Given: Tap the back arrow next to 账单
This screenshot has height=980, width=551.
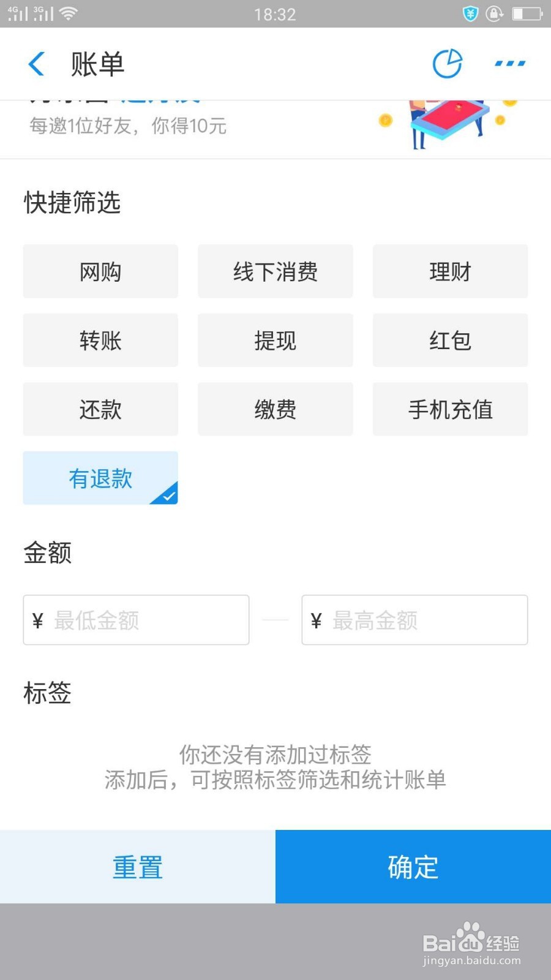Looking at the screenshot, I should (x=37, y=64).
